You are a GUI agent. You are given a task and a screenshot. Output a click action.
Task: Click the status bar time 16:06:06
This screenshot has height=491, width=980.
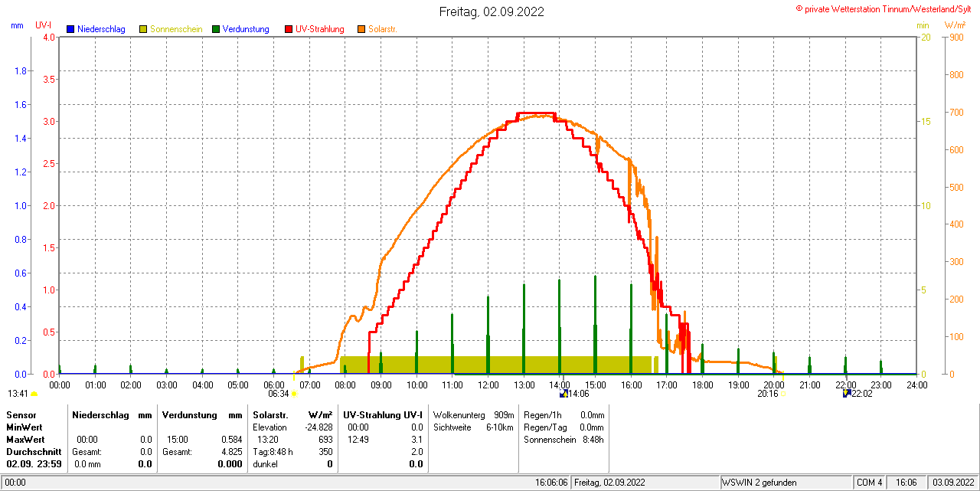(x=551, y=483)
